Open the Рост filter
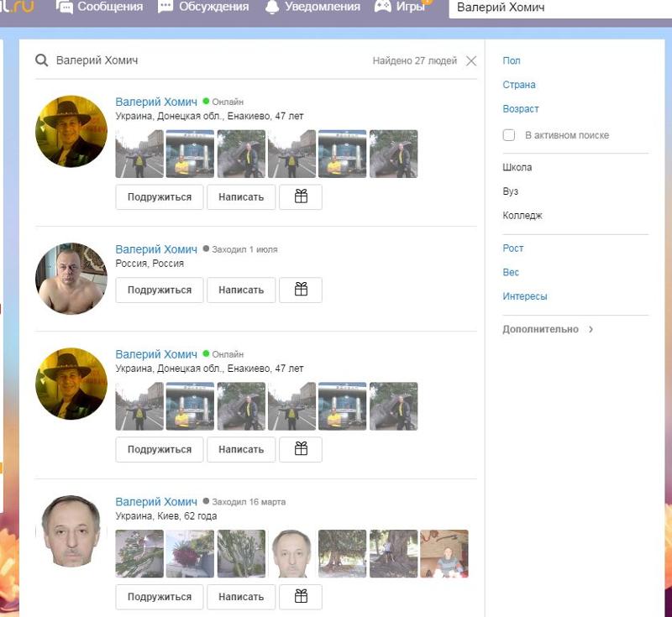This screenshot has width=672, height=617. pyautogui.click(x=513, y=248)
